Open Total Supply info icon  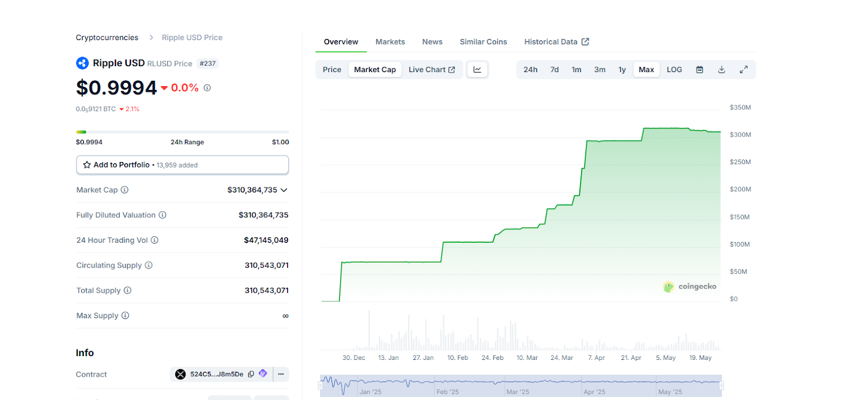127,291
